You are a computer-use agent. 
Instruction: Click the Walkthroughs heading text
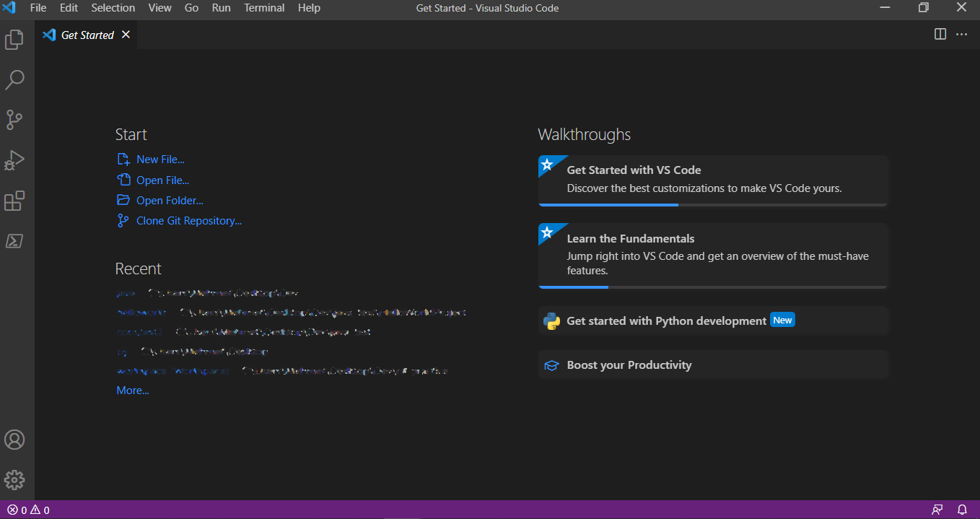[x=585, y=134]
